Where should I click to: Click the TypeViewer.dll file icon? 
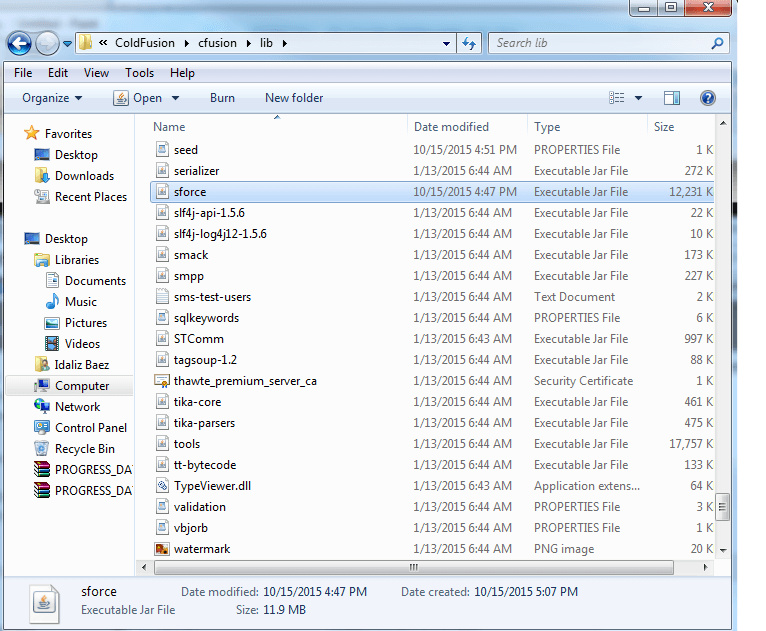click(163, 486)
